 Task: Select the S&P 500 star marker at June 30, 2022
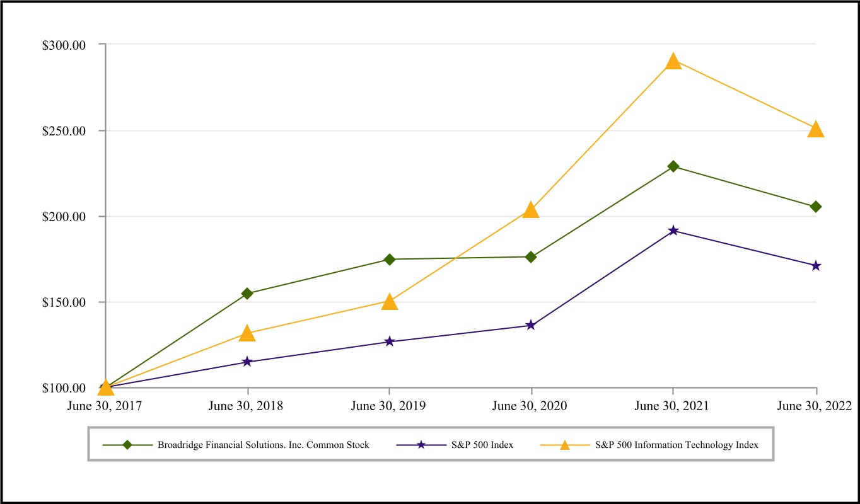pos(816,266)
